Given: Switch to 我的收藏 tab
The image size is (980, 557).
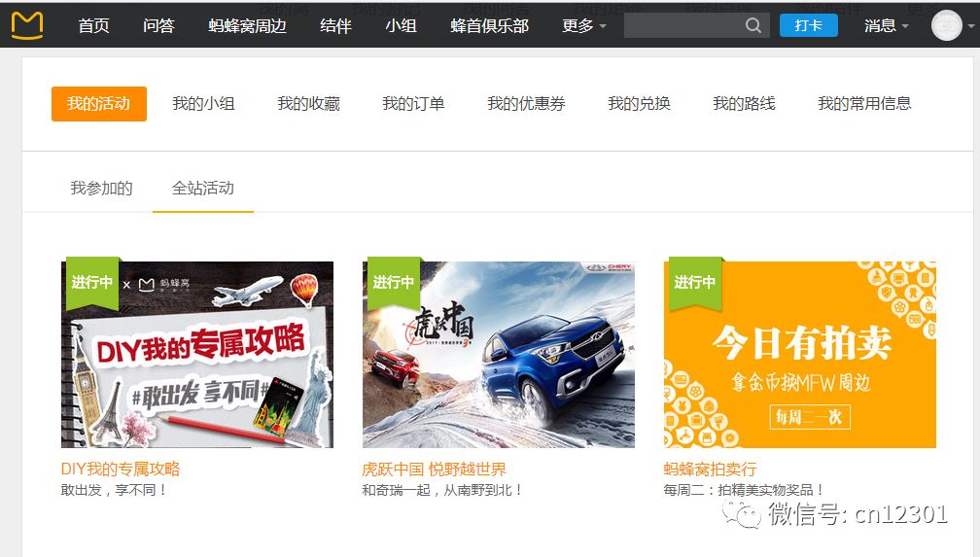Looking at the screenshot, I should pyautogui.click(x=309, y=104).
